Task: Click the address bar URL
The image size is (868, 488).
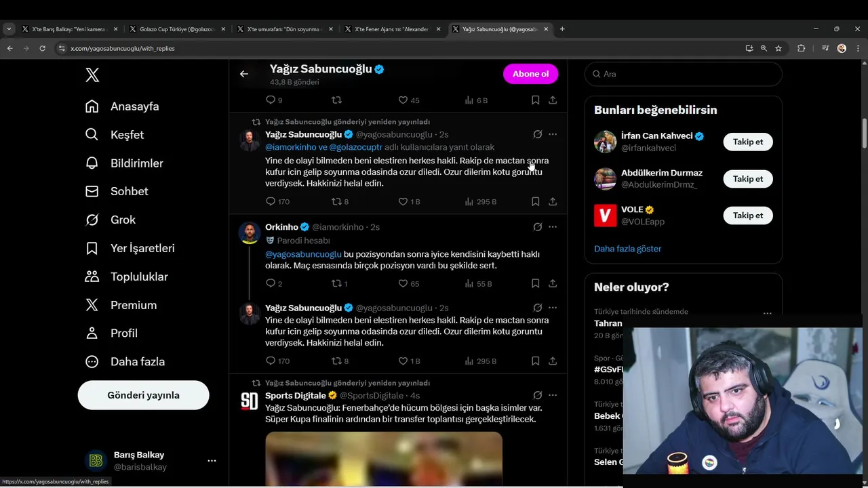Action: tap(123, 49)
